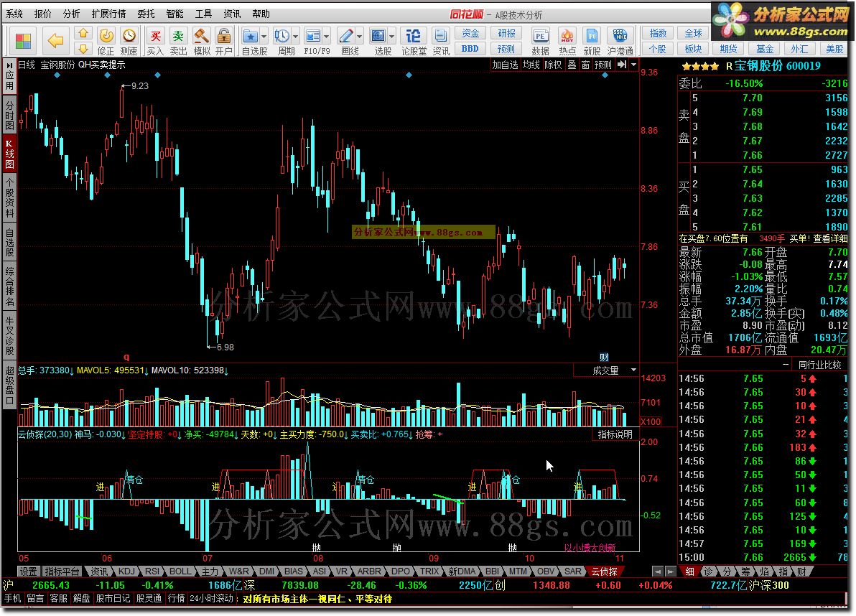Open the 热点 hot topics icon
Image resolution: width=856 pixels, height=616 pixels.
[x=567, y=42]
